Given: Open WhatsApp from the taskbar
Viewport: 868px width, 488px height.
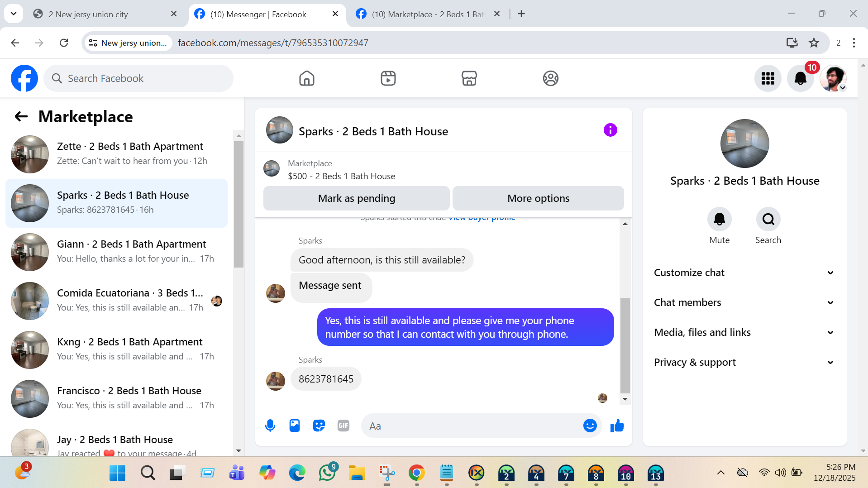Looking at the screenshot, I should [x=328, y=473].
